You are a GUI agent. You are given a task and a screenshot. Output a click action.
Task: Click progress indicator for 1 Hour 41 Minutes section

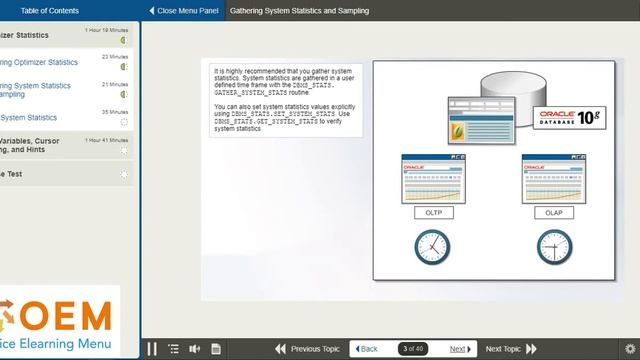point(124,150)
